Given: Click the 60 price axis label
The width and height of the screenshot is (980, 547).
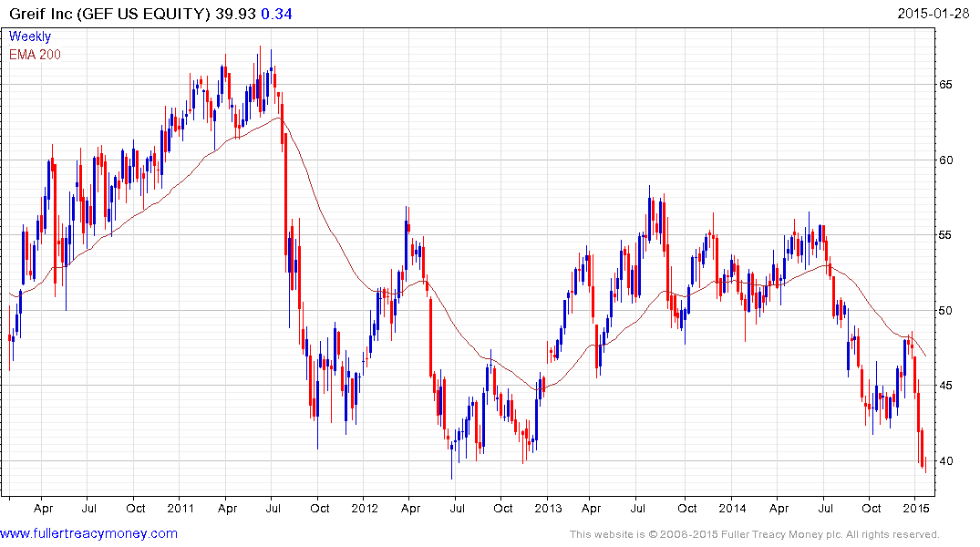Looking at the screenshot, I should (945, 160).
